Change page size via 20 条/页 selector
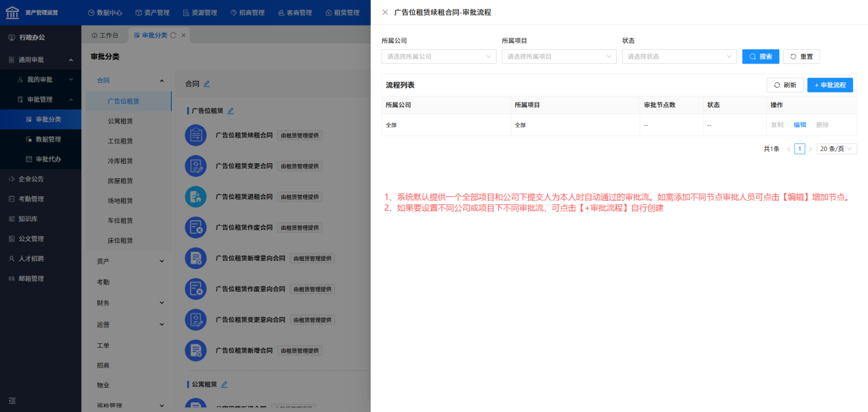This screenshot has height=412, width=868. coord(837,149)
